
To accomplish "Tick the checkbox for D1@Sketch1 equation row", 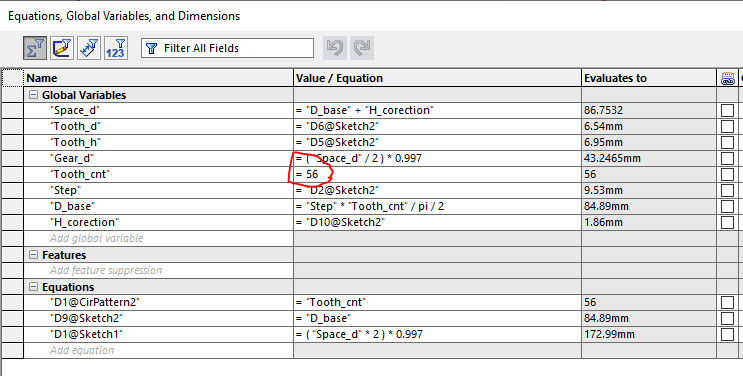I will click(x=727, y=334).
